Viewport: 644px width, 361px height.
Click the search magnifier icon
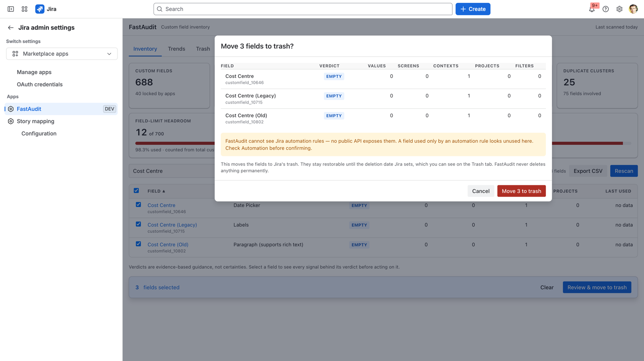click(x=160, y=9)
